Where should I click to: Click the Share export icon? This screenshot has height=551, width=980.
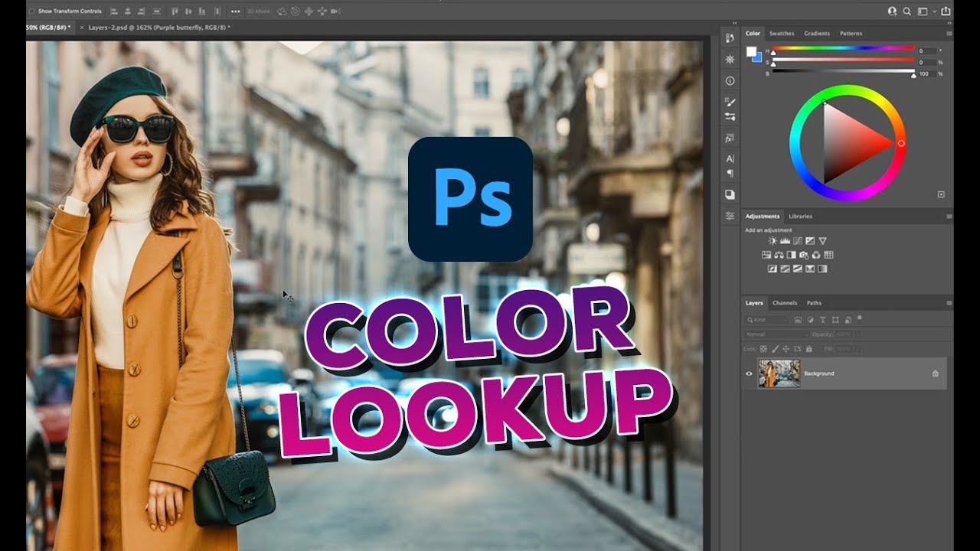pos(946,11)
